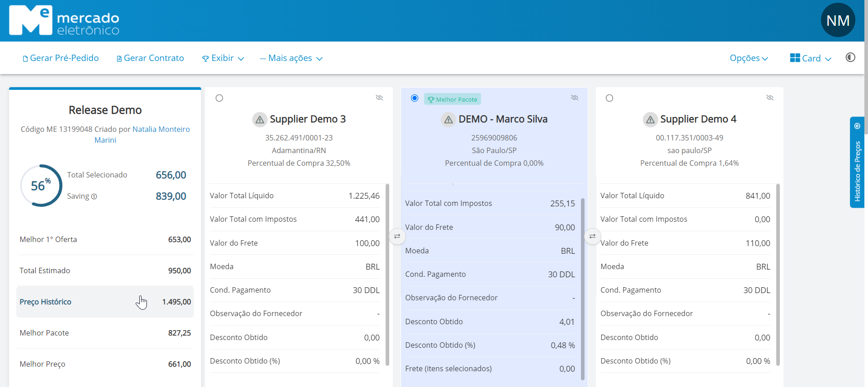868x387 pixels.
Task: Click Gerar Pré-Pedido
Action: tap(61, 58)
